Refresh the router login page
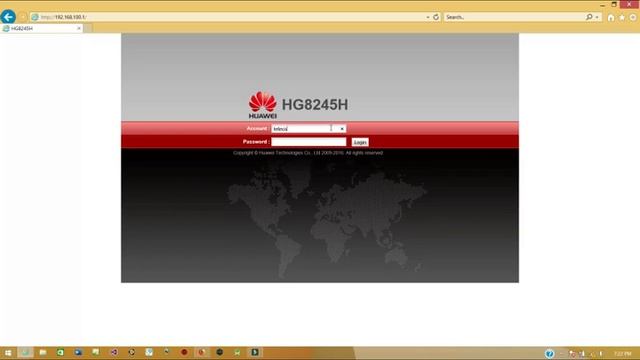640x360 pixels. point(436,17)
